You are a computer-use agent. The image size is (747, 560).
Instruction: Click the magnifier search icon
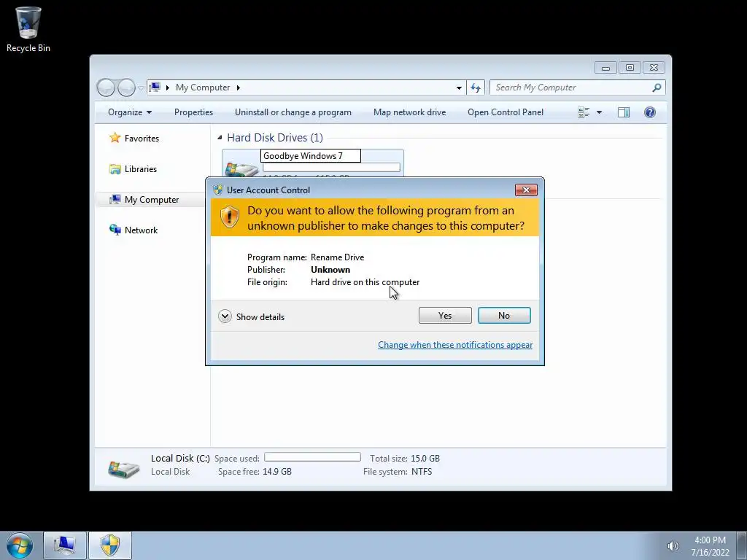tap(657, 87)
